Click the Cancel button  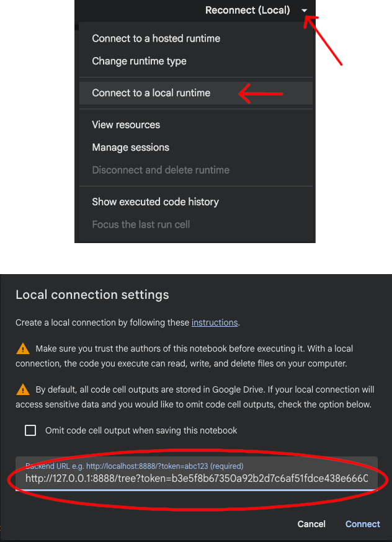[x=311, y=524]
